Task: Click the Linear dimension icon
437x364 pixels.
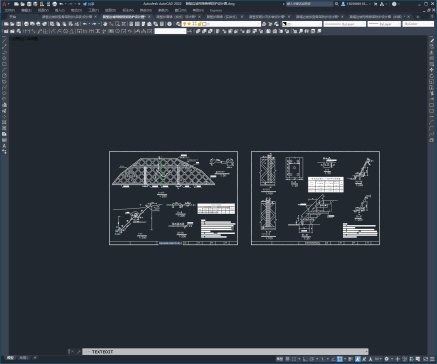Action: click(x=27, y=31)
